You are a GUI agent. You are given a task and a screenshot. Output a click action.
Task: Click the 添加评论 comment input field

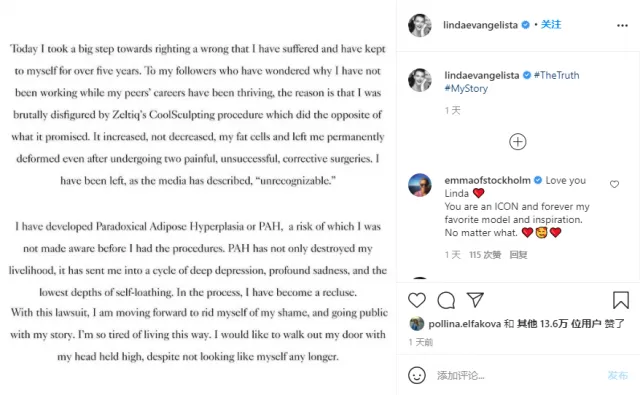click(518, 375)
